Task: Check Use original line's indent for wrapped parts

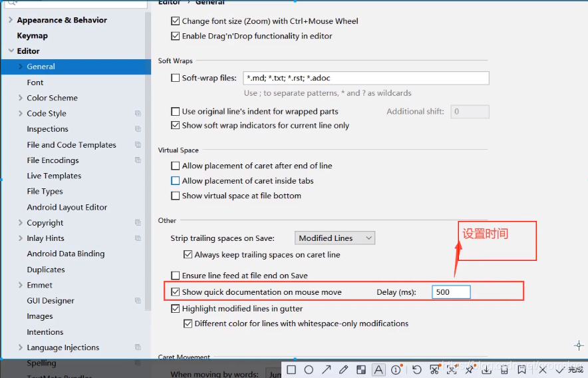Action: click(x=175, y=112)
